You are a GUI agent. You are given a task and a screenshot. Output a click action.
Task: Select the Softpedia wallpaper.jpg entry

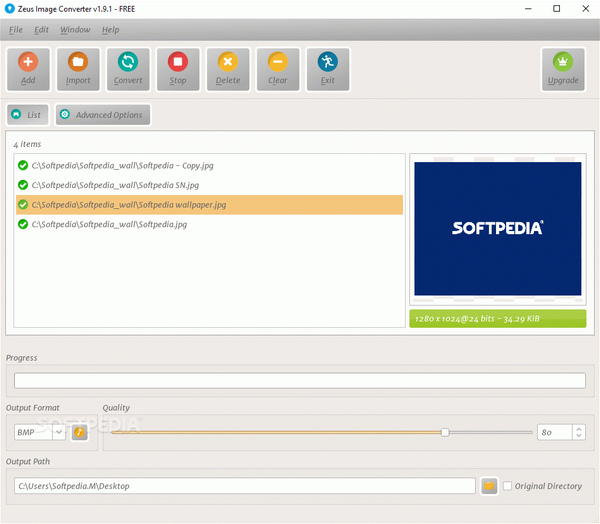[x=209, y=205]
